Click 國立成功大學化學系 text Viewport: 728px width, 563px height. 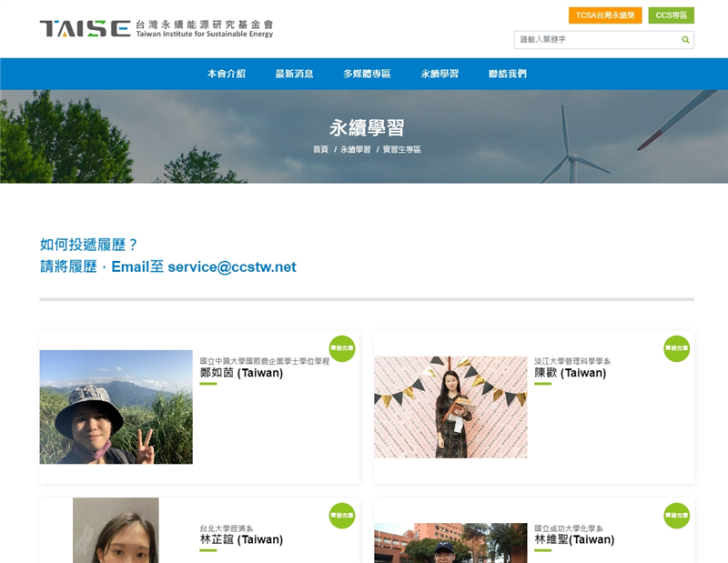[569, 528]
